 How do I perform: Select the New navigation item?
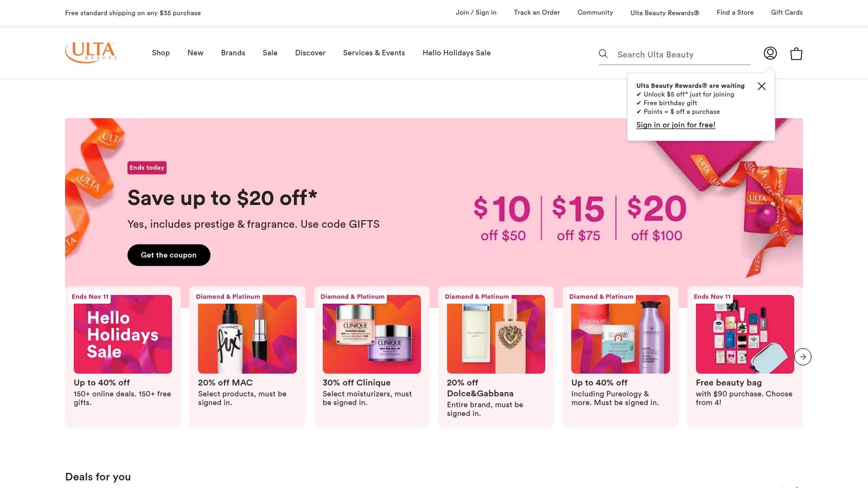click(x=195, y=53)
